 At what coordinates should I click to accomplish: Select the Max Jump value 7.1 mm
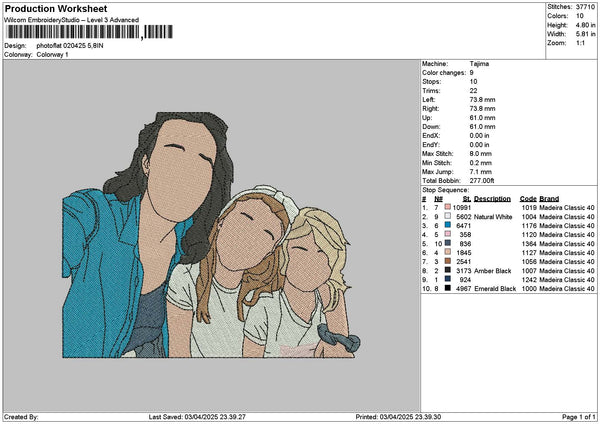click(481, 172)
